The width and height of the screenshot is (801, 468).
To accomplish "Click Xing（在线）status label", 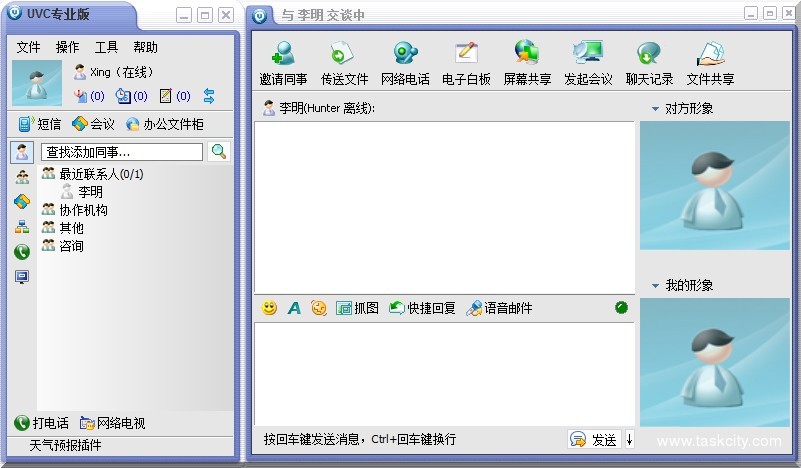I will point(121,72).
